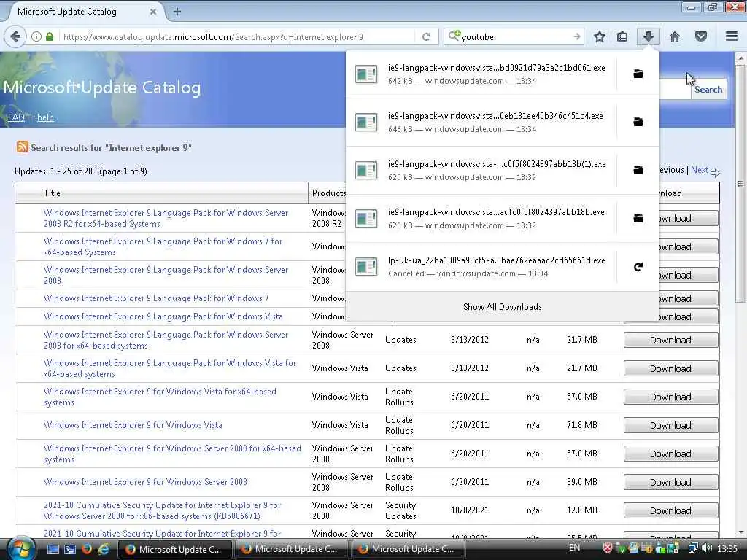
Task: Launch Firefox from quick launch
Action: [x=86, y=549]
